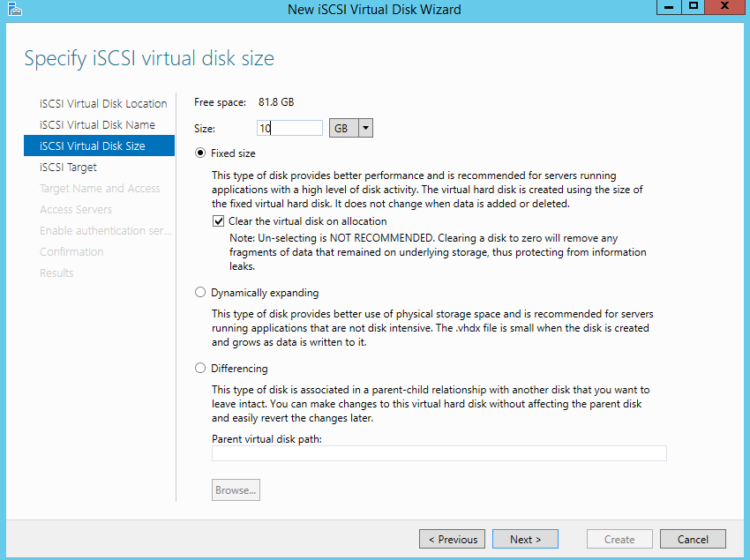Screen dimensions: 750x560
Task: Jump to the iSCSI Target step
Action: click(69, 167)
